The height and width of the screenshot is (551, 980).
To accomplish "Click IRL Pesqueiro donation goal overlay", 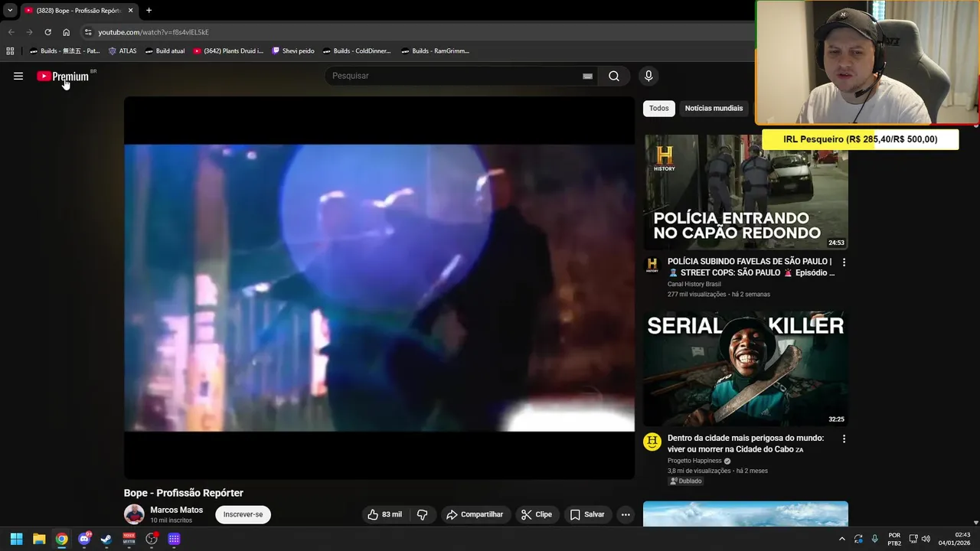I will click(x=861, y=139).
